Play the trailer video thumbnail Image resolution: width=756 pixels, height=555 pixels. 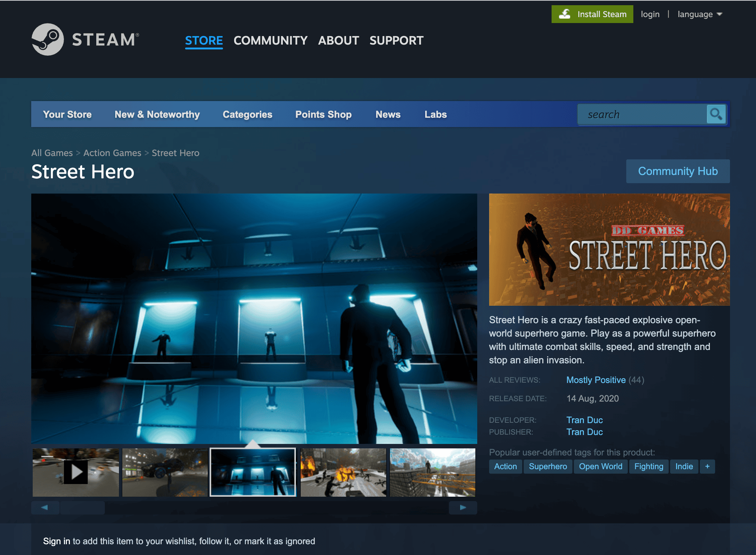coord(76,472)
